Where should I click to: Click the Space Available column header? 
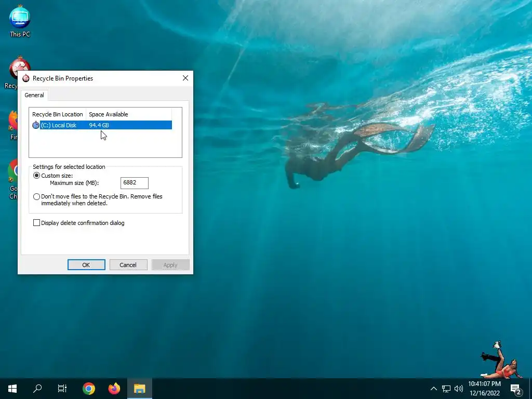pyautogui.click(x=129, y=114)
